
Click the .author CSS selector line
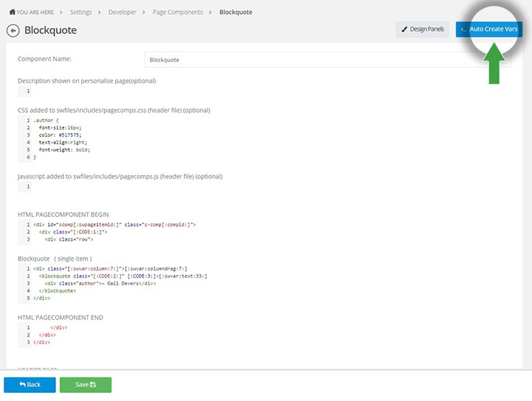pyautogui.click(x=46, y=120)
